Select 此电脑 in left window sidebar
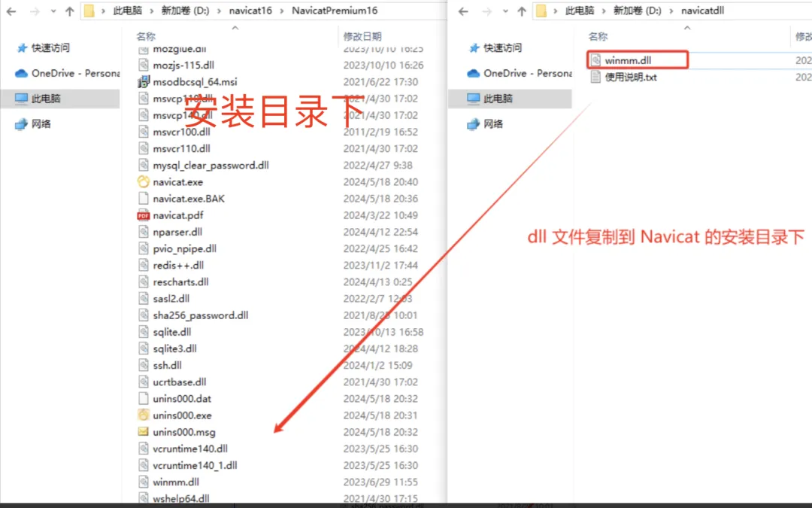 click(60, 99)
